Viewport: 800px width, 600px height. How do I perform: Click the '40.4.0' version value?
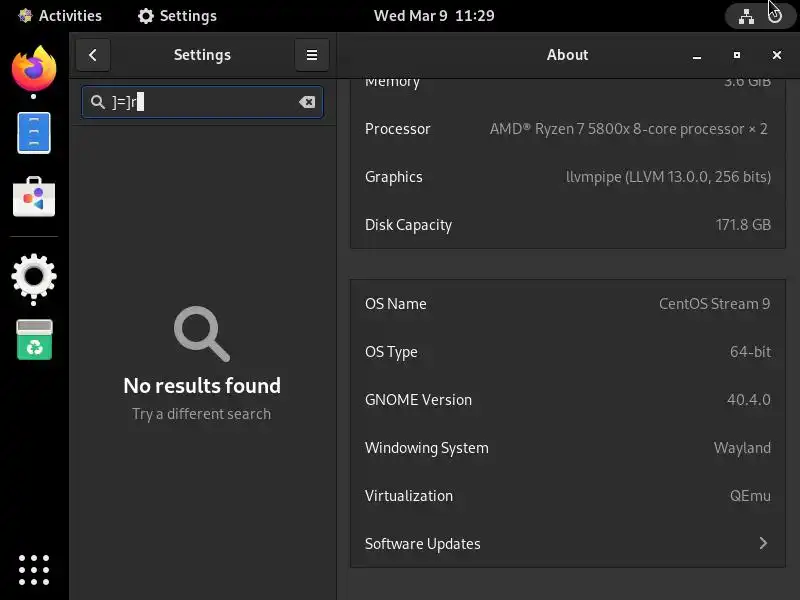pos(748,400)
